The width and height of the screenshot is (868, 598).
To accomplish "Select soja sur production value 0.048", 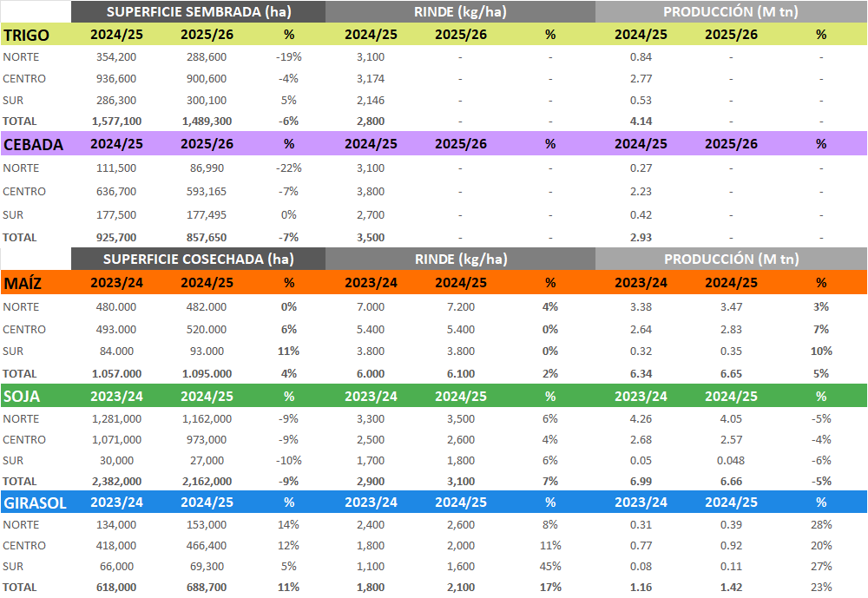I will pyautogui.click(x=731, y=461).
